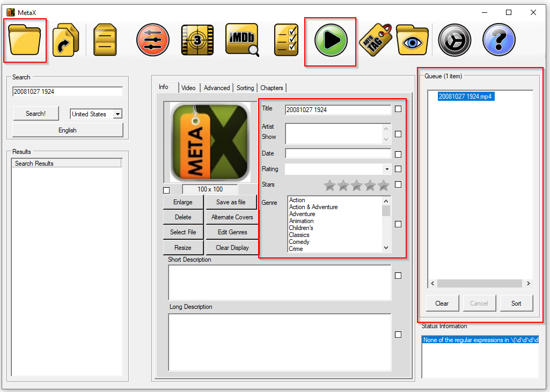Image resolution: width=550 pixels, height=392 pixels.
Task: Toggle the checkbox beside the Genre list
Action: pos(398,224)
